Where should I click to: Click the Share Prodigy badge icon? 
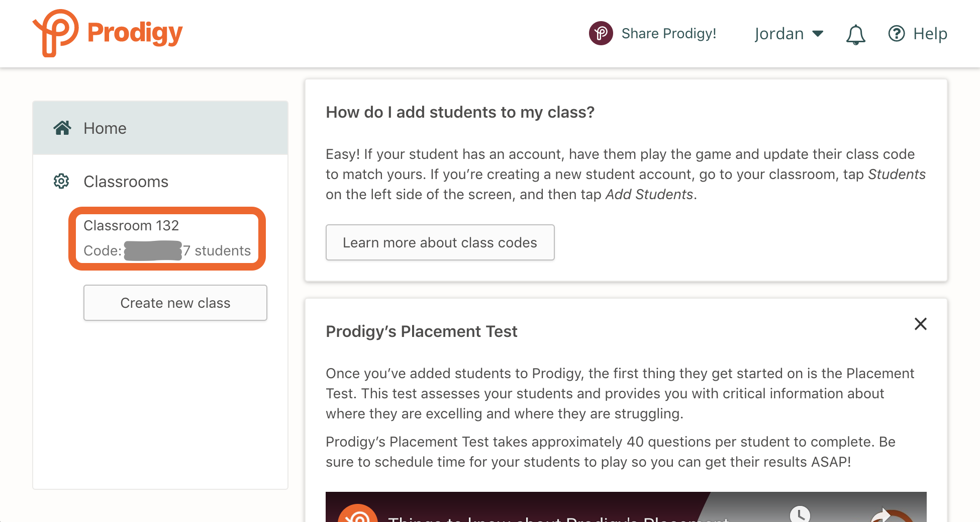[x=600, y=33]
